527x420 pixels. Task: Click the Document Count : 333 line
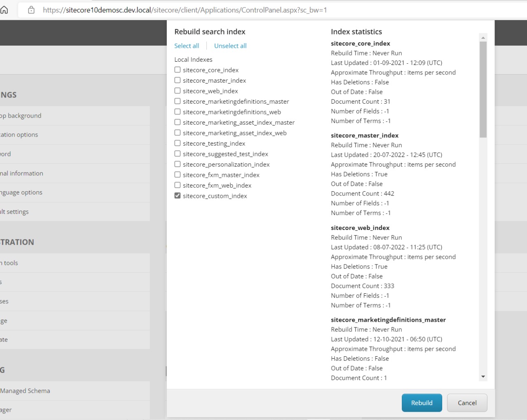click(x=362, y=286)
